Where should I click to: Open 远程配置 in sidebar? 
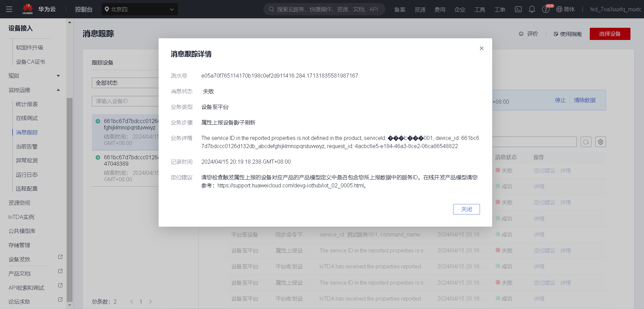click(27, 189)
